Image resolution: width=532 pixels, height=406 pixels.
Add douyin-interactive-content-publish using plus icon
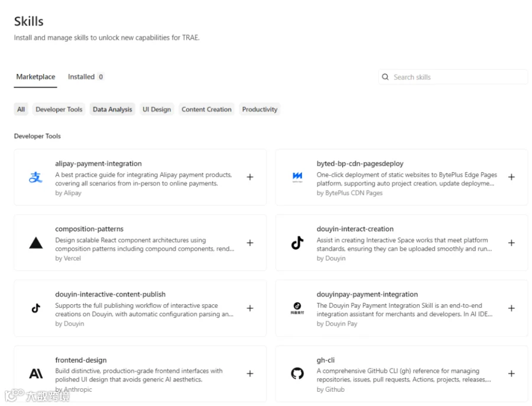click(250, 308)
